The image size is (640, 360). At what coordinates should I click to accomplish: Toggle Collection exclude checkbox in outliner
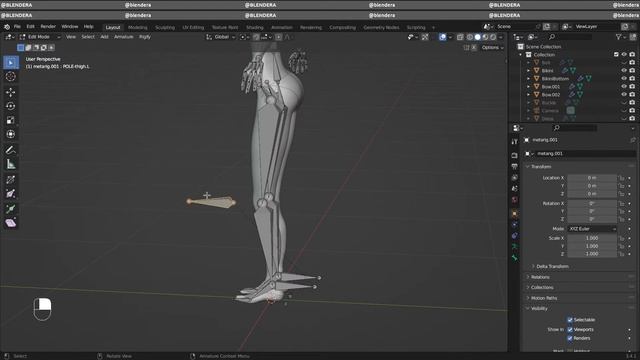616,55
